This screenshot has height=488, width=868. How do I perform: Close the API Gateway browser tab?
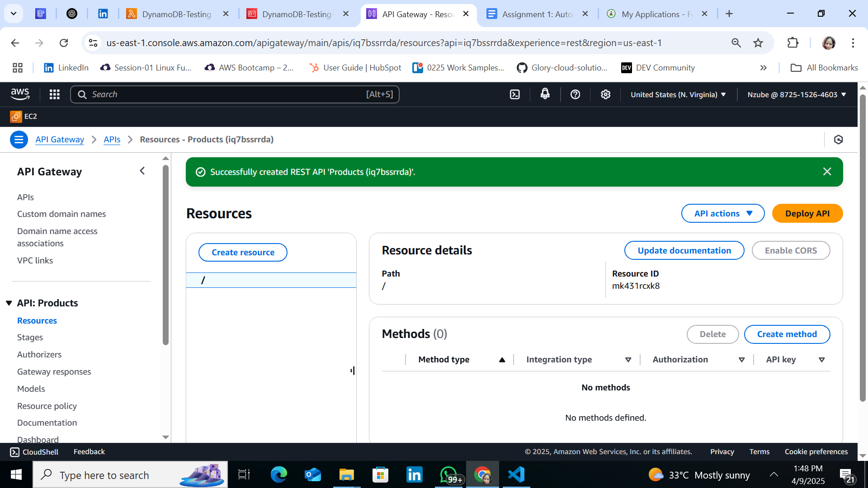466,14
